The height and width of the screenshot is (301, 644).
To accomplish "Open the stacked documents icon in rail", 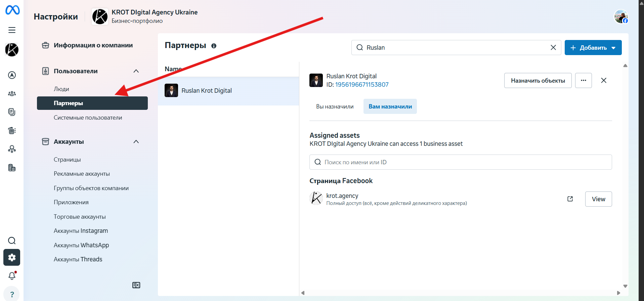I will tap(12, 112).
